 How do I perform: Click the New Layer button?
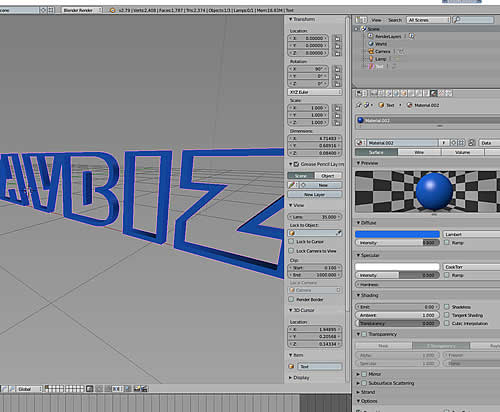pyautogui.click(x=315, y=194)
